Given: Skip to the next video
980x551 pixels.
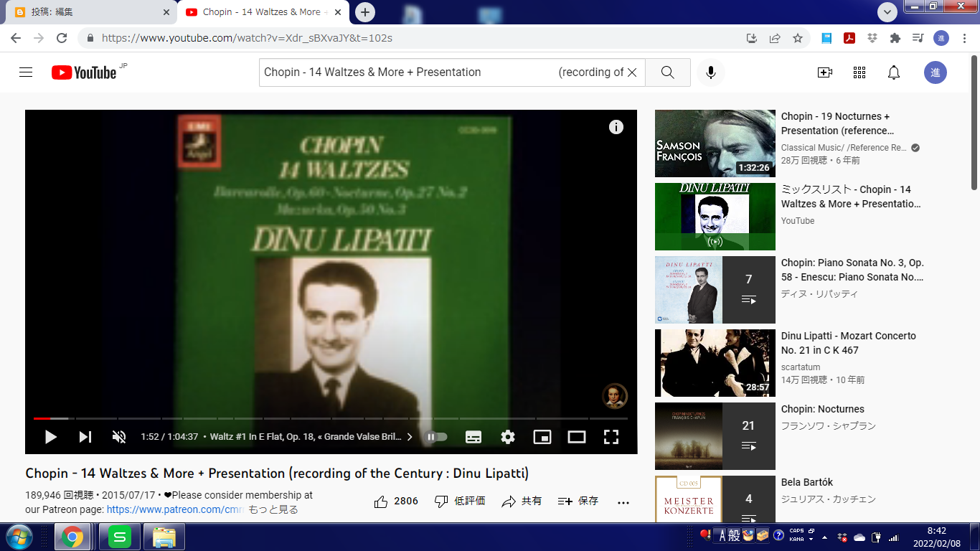Looking at the screenshot, I should point(85,436).
